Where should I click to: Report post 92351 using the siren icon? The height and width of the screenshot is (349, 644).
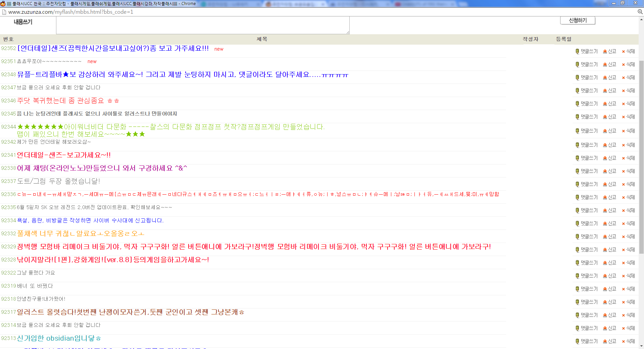coord(605,64)
